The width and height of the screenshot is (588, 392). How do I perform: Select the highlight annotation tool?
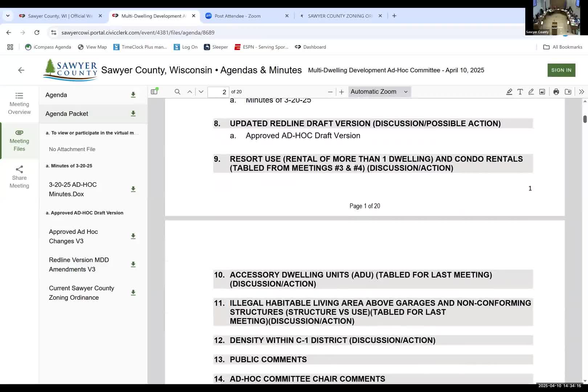click(509, 92)
